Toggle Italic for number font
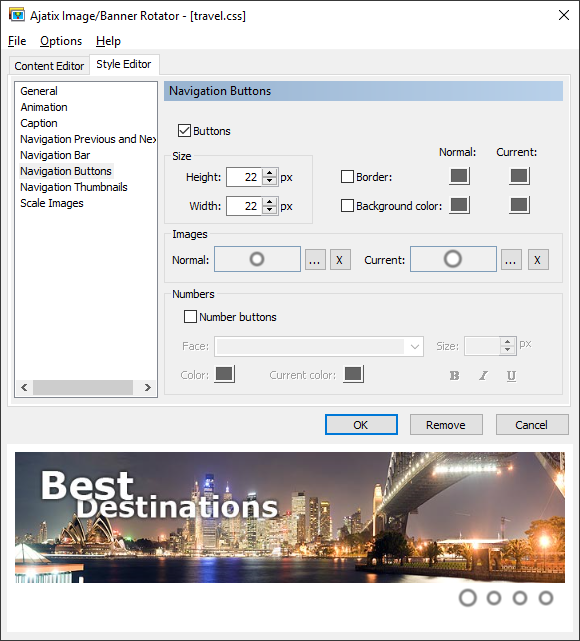 coord(483,375)
